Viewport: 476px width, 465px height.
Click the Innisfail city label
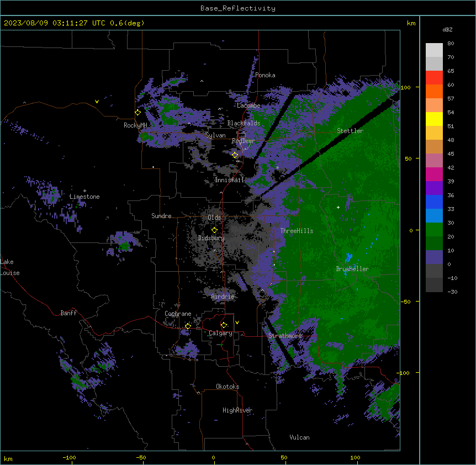[230, 180]
